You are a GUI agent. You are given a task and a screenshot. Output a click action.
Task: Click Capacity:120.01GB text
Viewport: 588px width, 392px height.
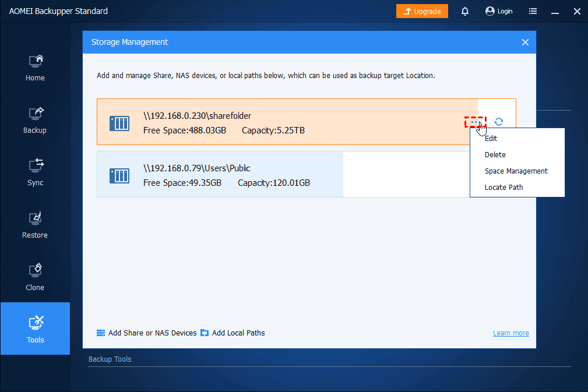pos(274,183)
